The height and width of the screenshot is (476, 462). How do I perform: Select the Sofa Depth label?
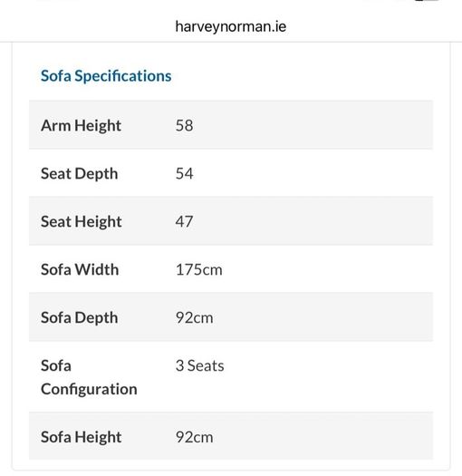pos(79,318)
